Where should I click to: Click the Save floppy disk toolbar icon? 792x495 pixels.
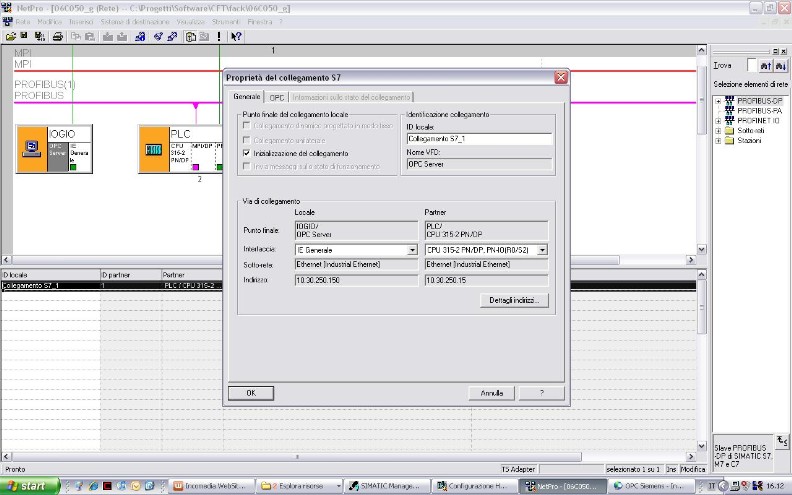(x=24, y=36)
